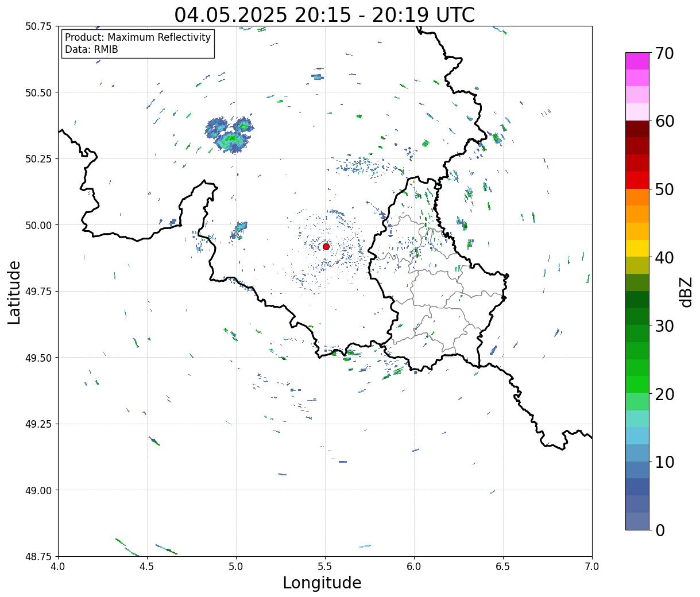Click the latitude tick label 50.25
This screenshot has height=597, width=700.
tap(38, 159)
